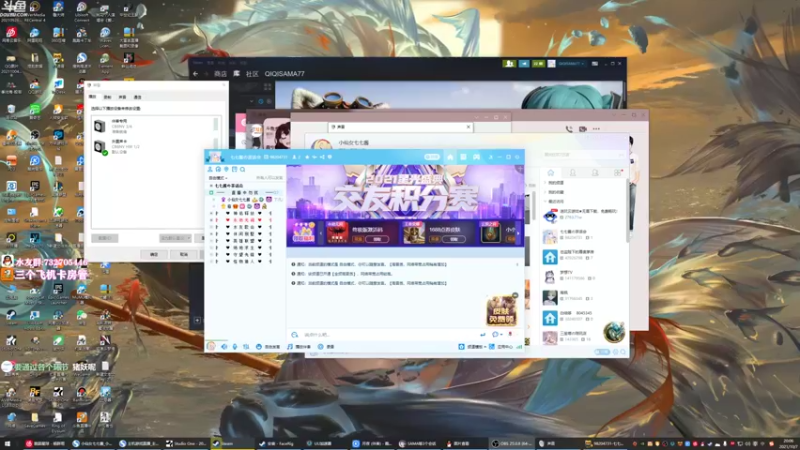Toggle the microphone in YY bottom bar
The height and width of the screenshot is (450, 800).
tap(235, 346)
